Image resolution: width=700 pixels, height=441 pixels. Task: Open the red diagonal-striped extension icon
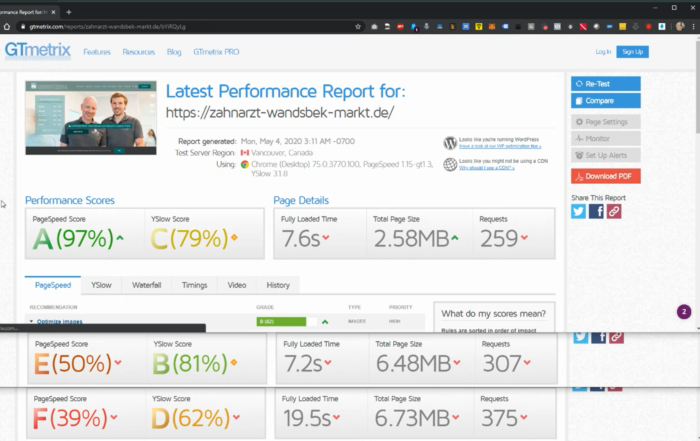pyautogui.click(x=583, y=27)
